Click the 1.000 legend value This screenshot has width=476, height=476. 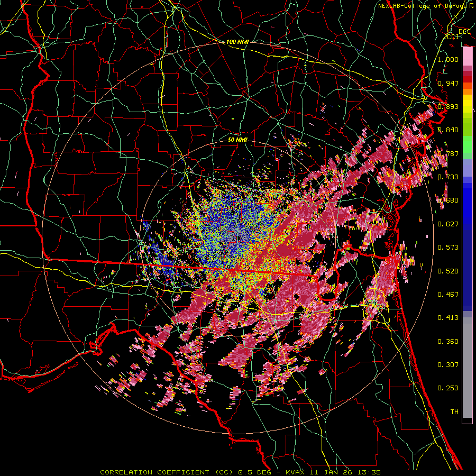tap(448, 59)
